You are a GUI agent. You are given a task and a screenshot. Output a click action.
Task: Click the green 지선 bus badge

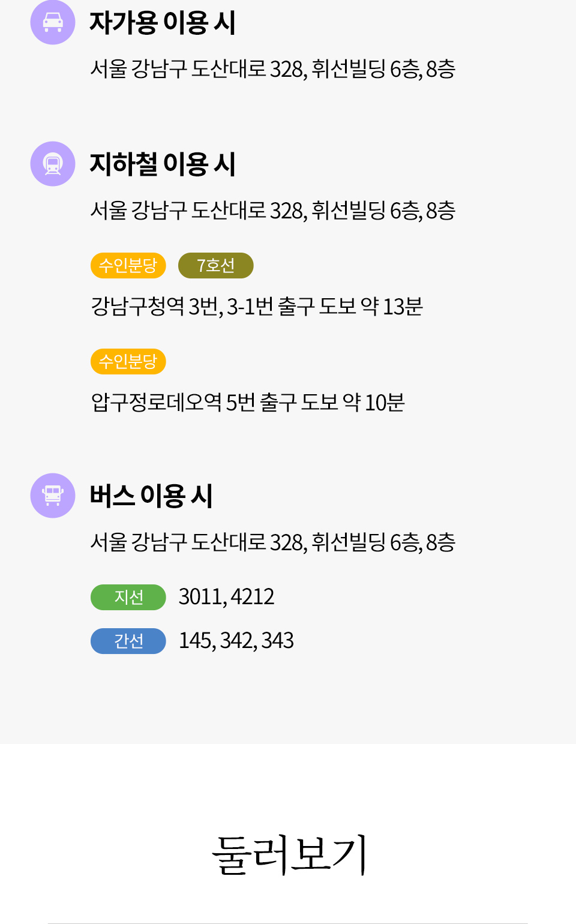128,597
